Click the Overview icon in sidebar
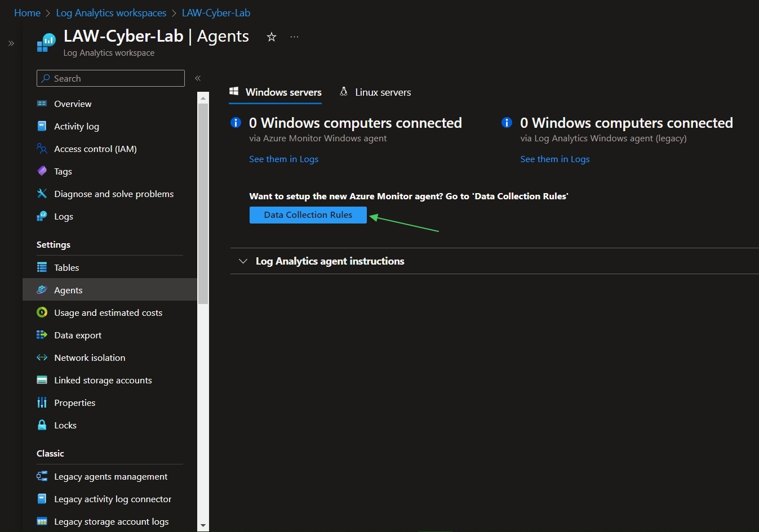Viewport: 759px width, 532px height. (42, 104)
